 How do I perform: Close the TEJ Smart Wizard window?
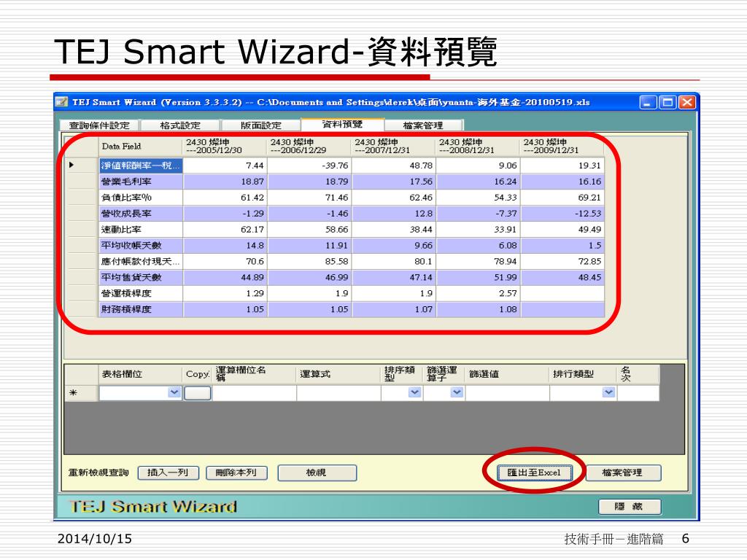686,102
